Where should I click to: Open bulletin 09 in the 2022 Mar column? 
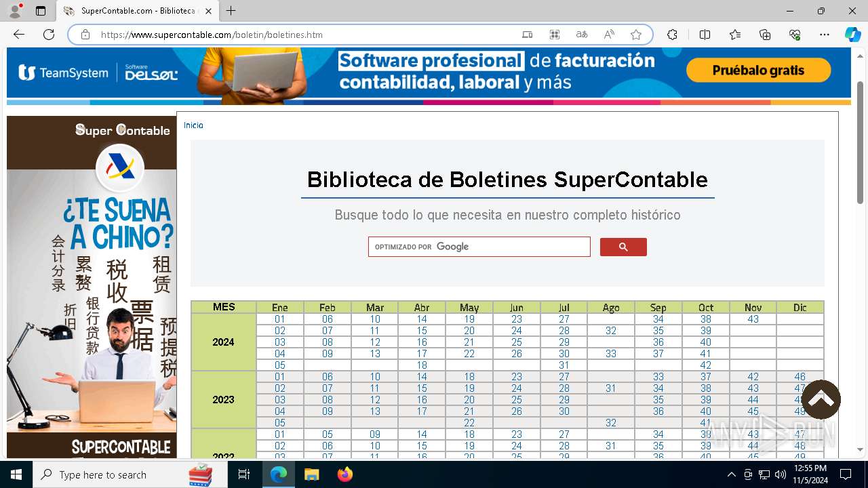tap(375, 434)
